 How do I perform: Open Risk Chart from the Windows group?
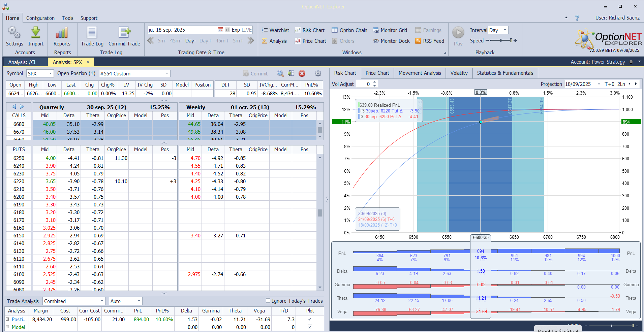tap(309, 30)
